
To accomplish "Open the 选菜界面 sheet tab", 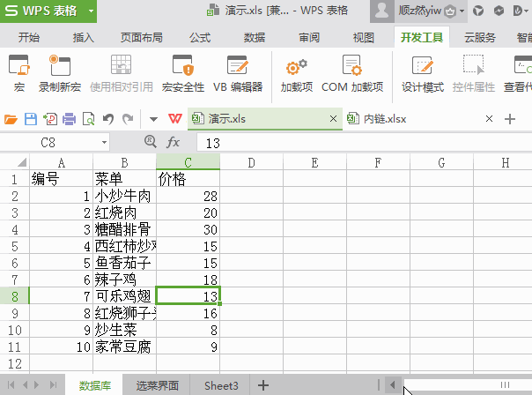I will click(x=157, y=385).
